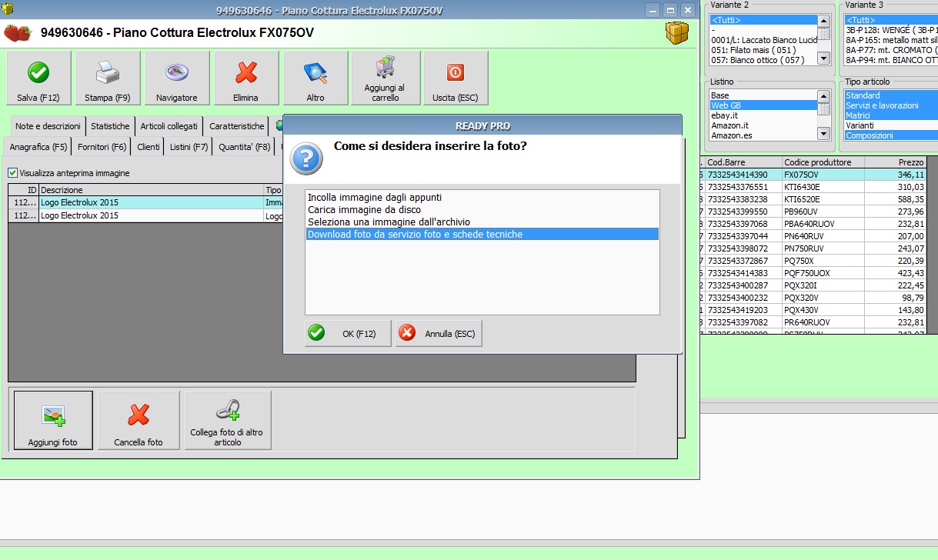Select Composizioni in Tipo articolo list
Image resolution: width=938 pixels, height=560 pixels.
tap(891, 135)
